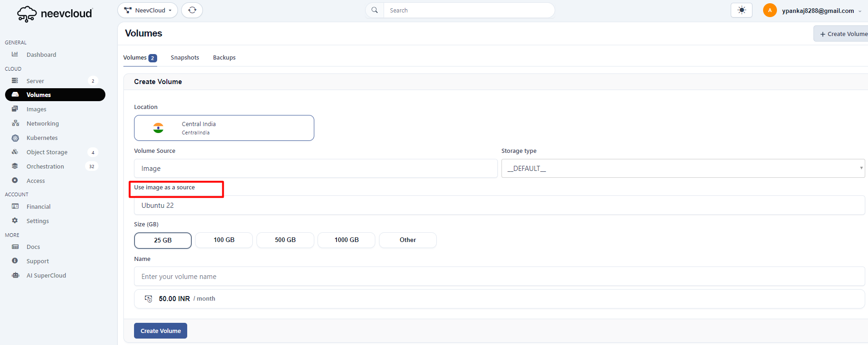The image size is (868, 345).
Task: Choose the Other size option
Action: tap(408, 240)
